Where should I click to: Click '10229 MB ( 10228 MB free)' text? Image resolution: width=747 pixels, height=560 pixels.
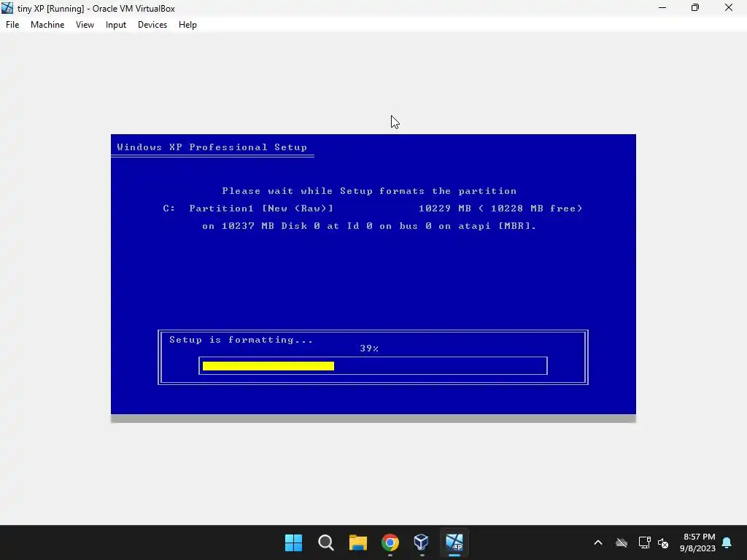coord(500,208)
